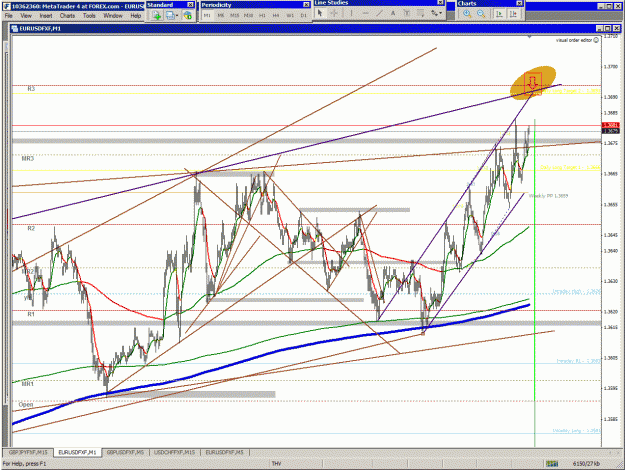Select the Vertical Line tool
625x470 pixels.
click(x=351, y=13)
